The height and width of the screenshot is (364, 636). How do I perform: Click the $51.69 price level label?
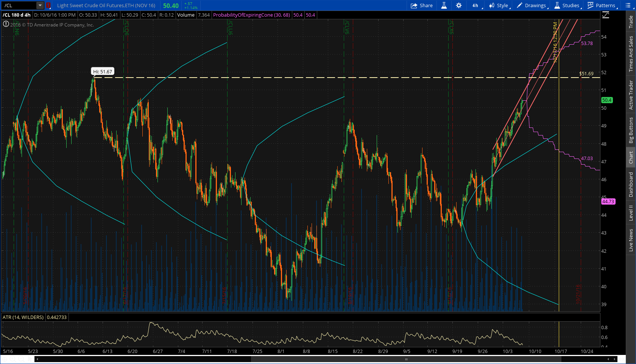click(586, 73)
